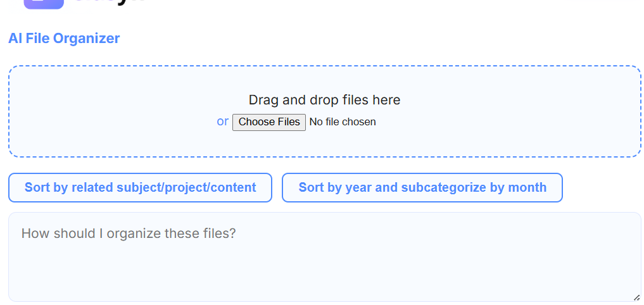Click the dashed border of the upload area
The width and height of the screenshot is (644, 305).
[x=324, y=66]
